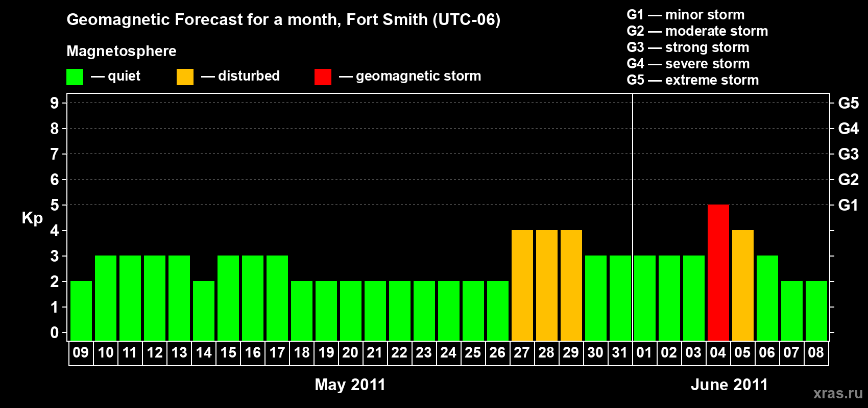
Task: Click date label 15 on the axis
Action: tap(228, 352)
